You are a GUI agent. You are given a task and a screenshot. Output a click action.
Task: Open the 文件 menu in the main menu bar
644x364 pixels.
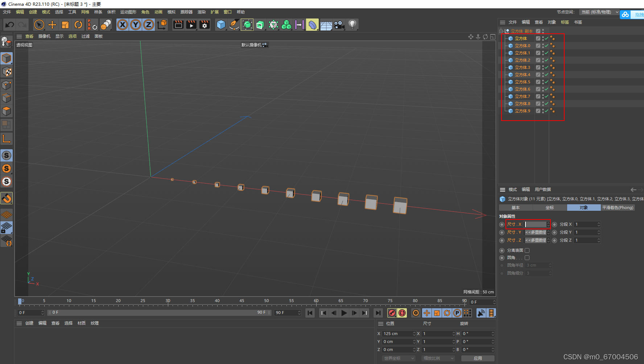[7, 12]
